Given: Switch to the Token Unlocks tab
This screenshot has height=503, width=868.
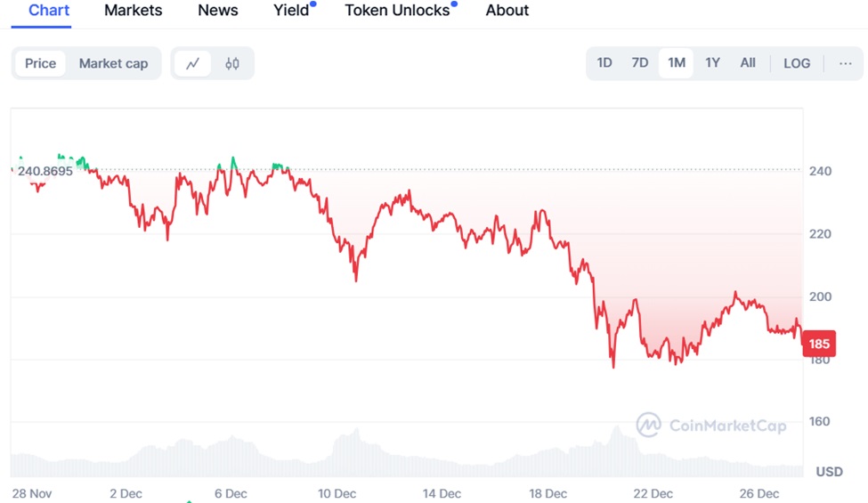Looking at the screenshot, I should pyautogui.click(x=397, y=11).
